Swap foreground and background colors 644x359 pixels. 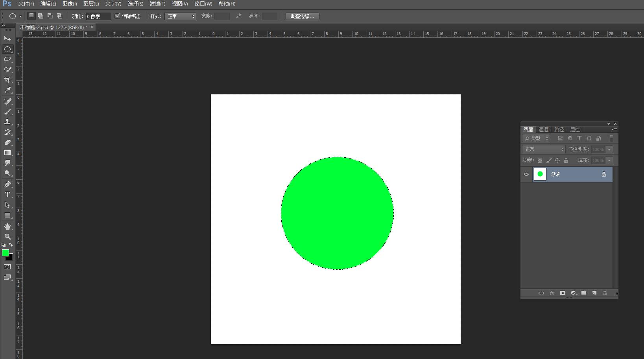[x=11, y=245]
